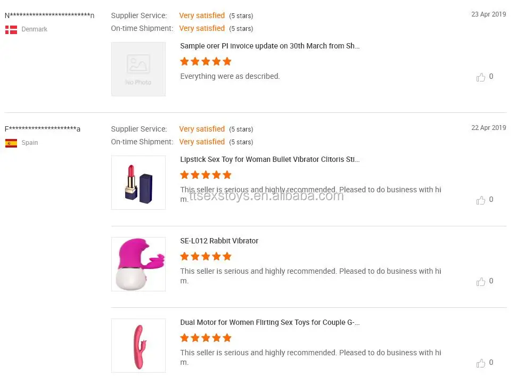
Task: Open the Sample order PI invoice link
Action: point(269,46)
